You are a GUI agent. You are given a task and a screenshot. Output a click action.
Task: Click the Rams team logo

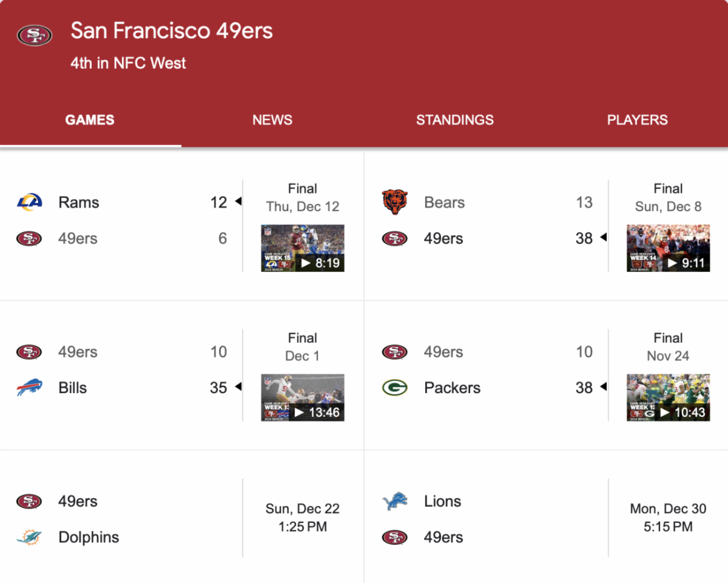29,202
